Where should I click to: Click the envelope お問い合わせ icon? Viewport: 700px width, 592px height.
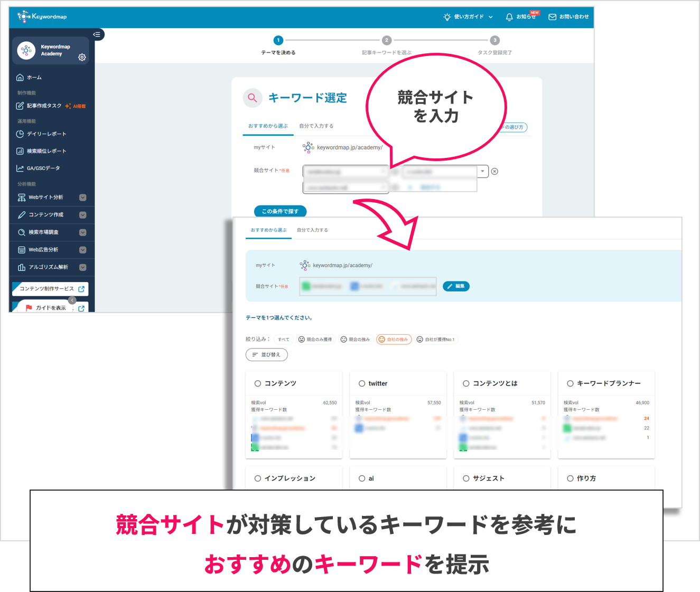pyautogui.click(x=553, y=17)
